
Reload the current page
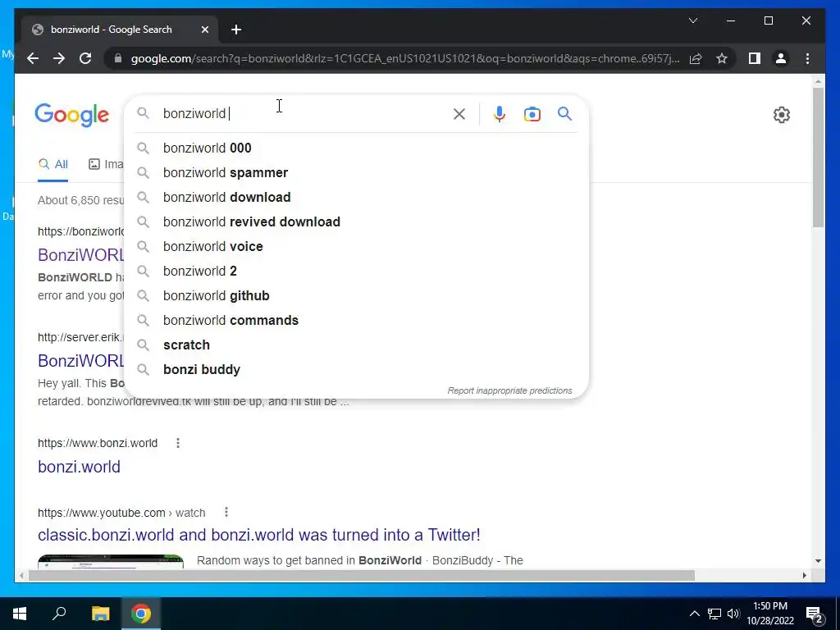tap(85, 58)
